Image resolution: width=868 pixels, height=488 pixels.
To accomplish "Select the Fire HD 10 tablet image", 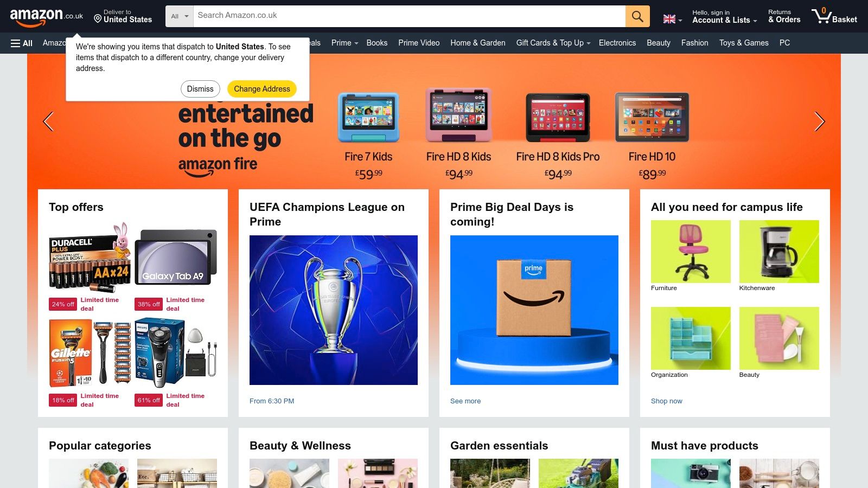I will pyautogui.click(x=652, y=117).
